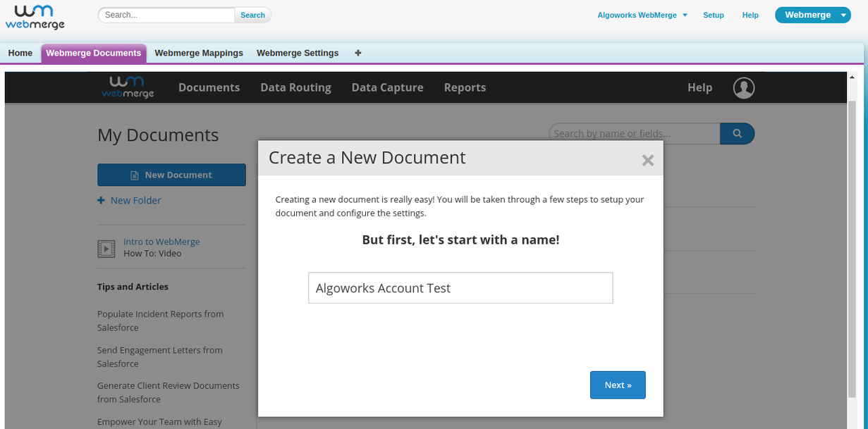Screen dimensions: 868x429
Task: Click the plus icon beside New Folder
Action: 101,201
